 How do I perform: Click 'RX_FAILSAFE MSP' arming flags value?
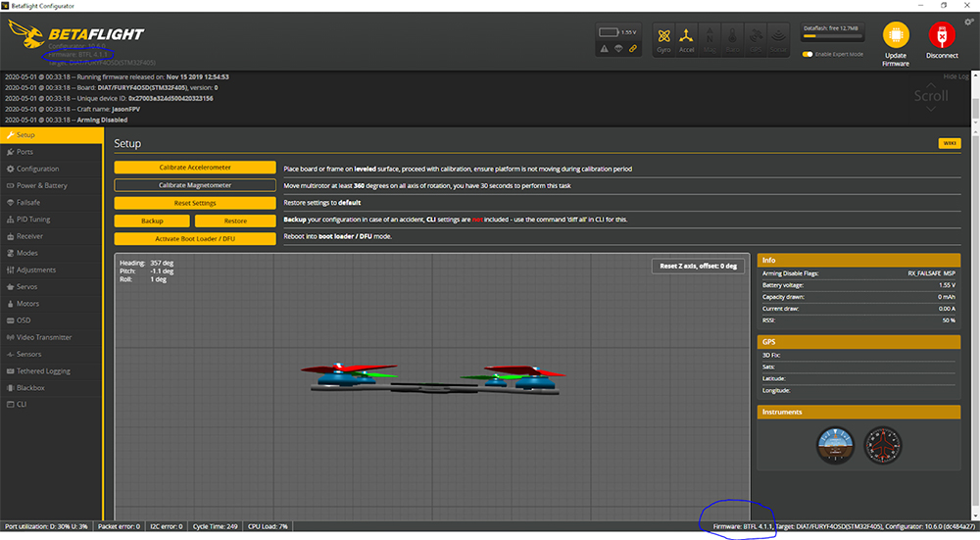pyautogui.click(x=931, y=273)
